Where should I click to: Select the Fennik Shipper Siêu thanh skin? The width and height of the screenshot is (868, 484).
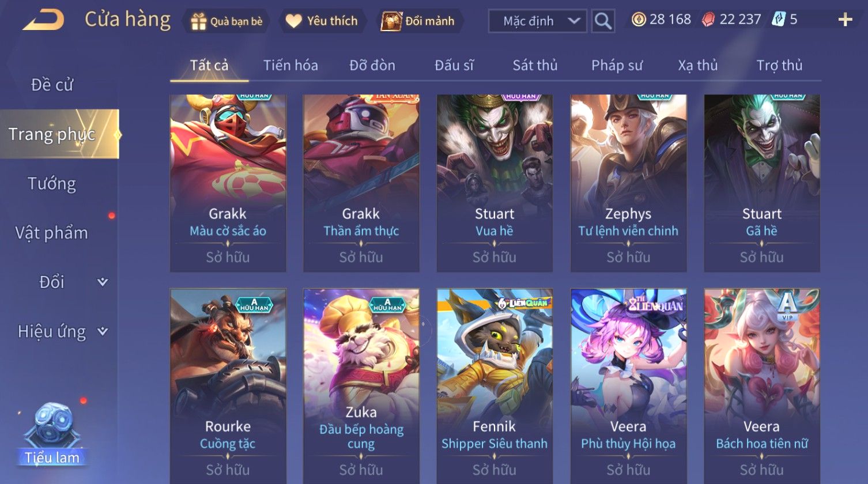tap(495, 386)
